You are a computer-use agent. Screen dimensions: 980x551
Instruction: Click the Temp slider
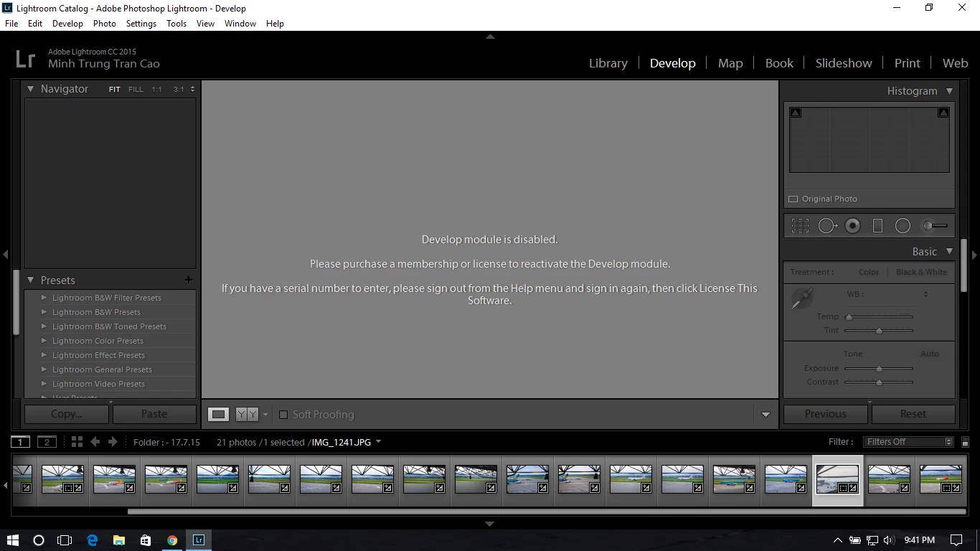point(879,316)
